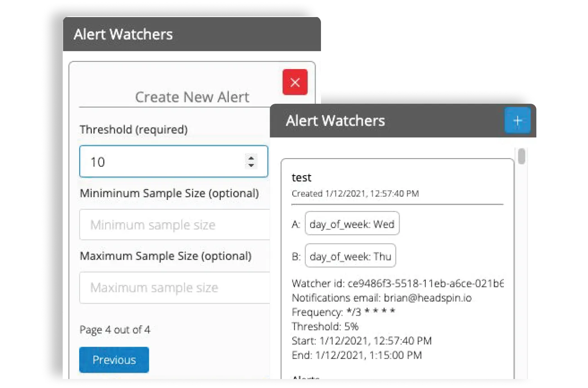Select the day_of_week: Wed tag
The image size is (588, 388).
[352, 224]
